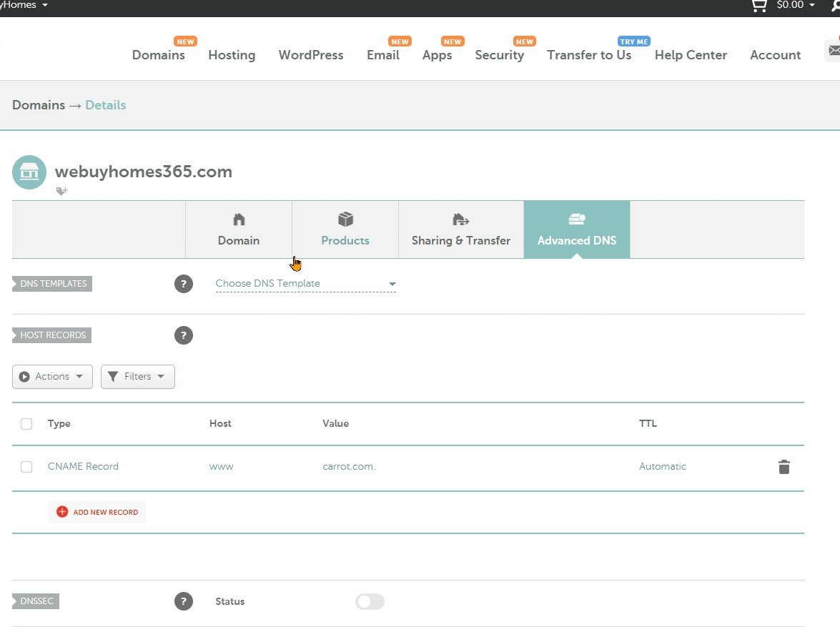Click the red plus icon for new record
Screen dimensions: 840x627
pos(62,512)
